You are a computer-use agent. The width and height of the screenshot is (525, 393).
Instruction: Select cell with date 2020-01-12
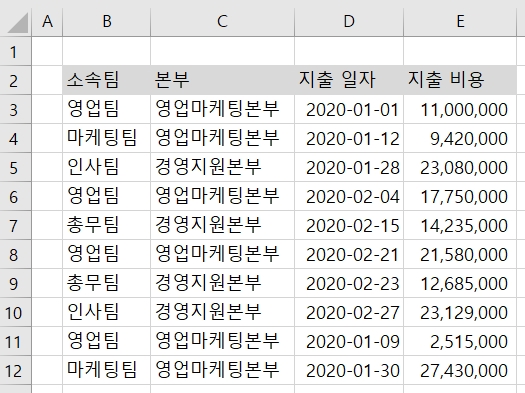coord(349,139)
